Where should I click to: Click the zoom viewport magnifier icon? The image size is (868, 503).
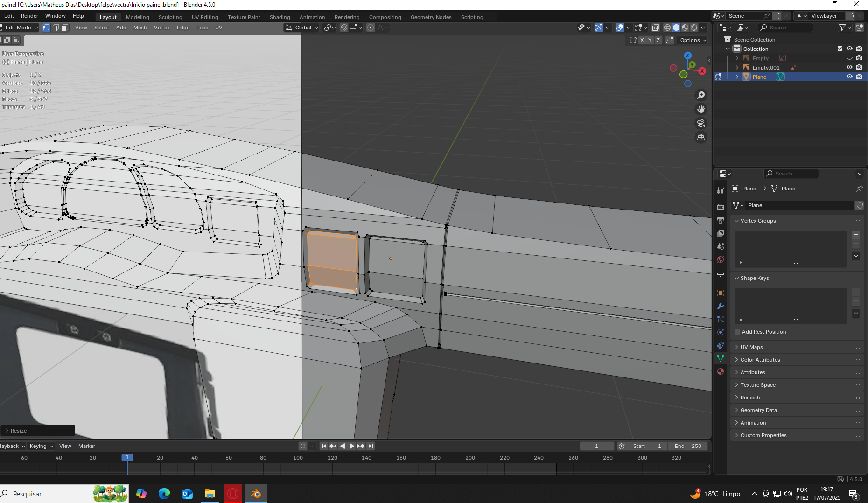pyautogui.click(x=701, y=95)
